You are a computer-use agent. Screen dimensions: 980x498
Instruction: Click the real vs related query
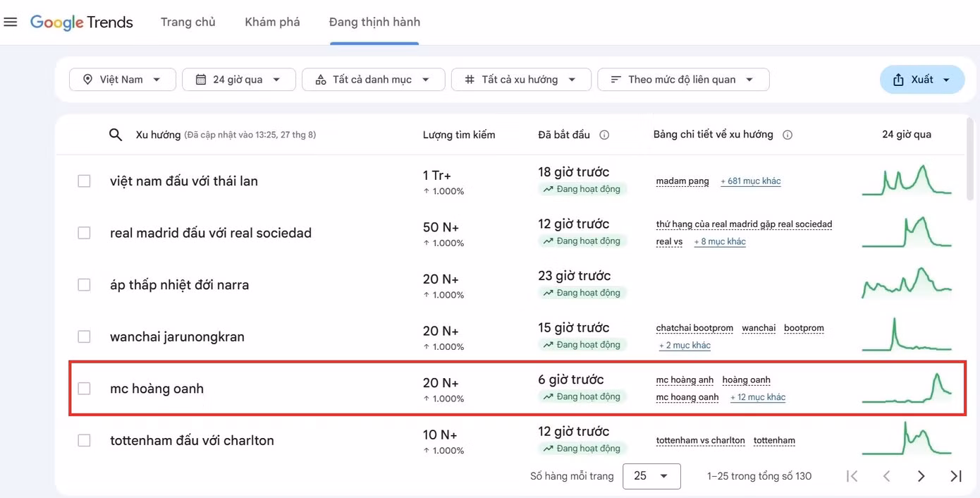(669, 241)
